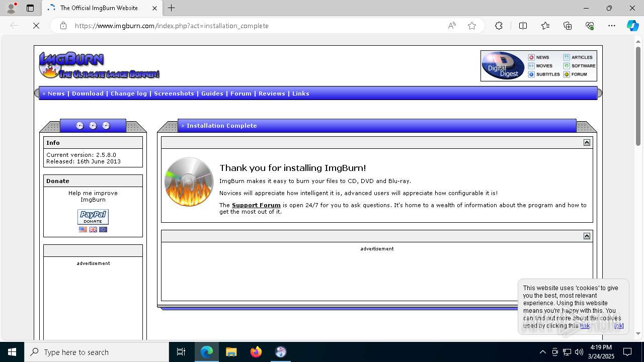Image resolution: width=644 pixels, height=362 pixels.
Task: Open the Extensions menu
Action: coord(499,26)
